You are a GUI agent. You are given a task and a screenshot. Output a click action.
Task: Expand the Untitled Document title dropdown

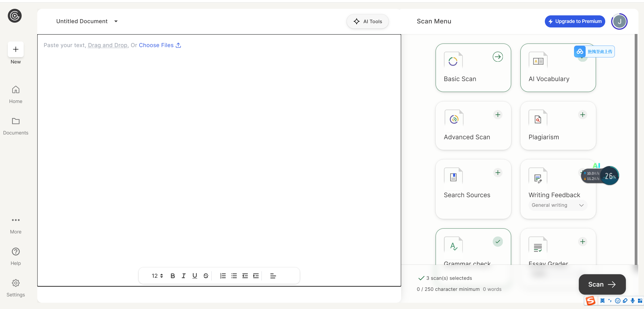click(x=116, y=21)
